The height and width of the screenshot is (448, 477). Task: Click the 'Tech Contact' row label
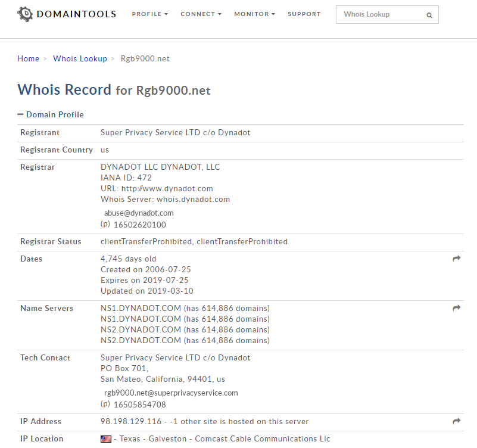pyautogui.click(x=45, y=357)
